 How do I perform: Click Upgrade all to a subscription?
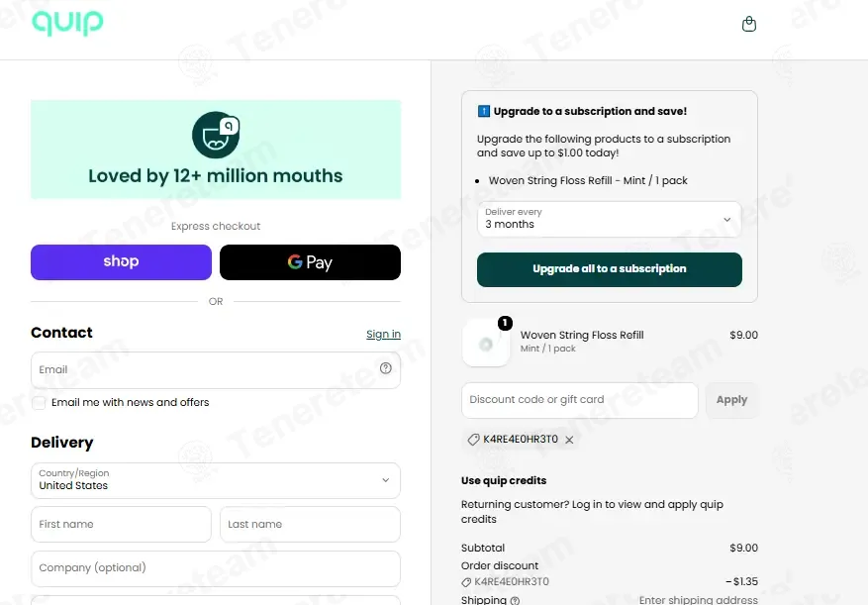(x=609, y=269)
